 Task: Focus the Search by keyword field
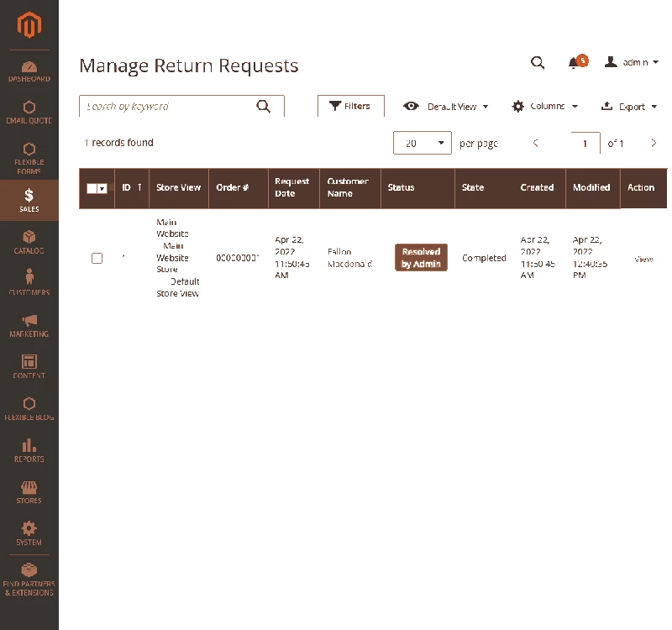pos(181,106)
